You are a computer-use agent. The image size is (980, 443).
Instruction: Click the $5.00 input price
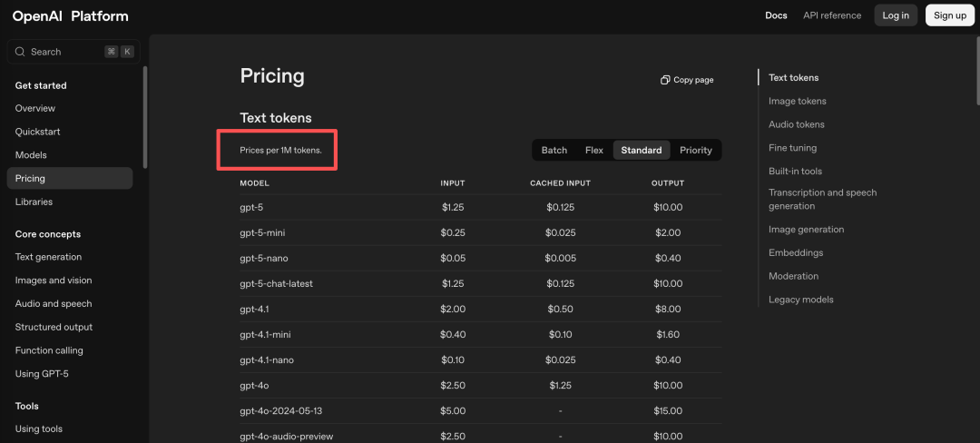[453, 410]
